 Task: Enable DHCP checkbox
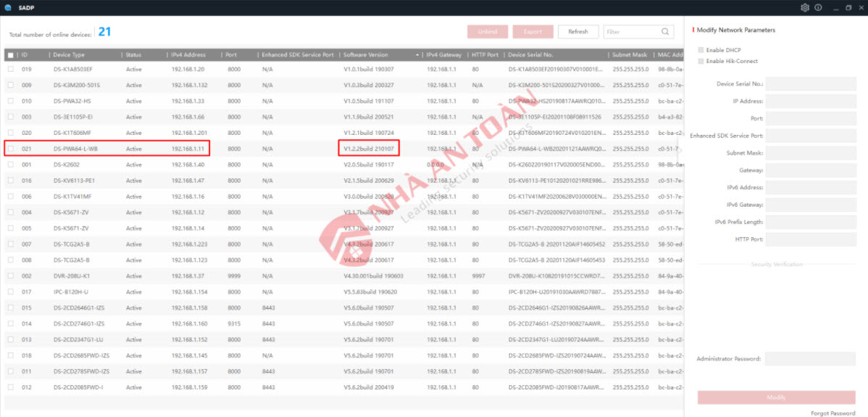[x=701, y=50]
